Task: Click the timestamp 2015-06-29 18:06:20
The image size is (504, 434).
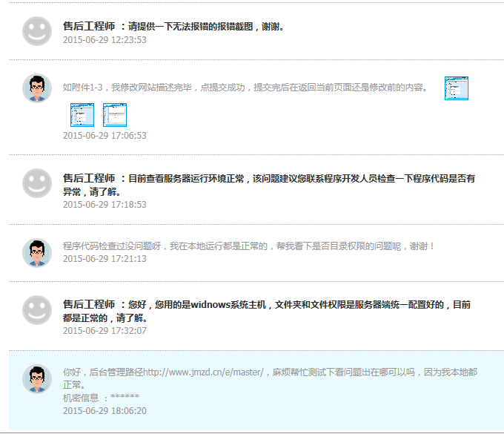Action: point(105,410)
